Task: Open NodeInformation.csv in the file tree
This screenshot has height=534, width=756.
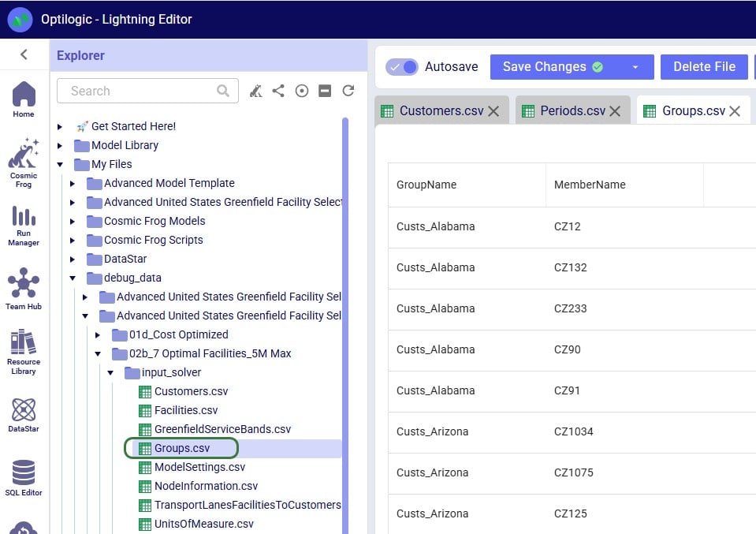Action: click(x=206, y=486)
